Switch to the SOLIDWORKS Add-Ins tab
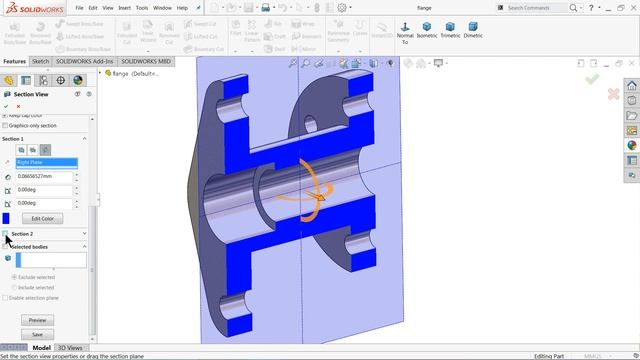 (84, 61)
